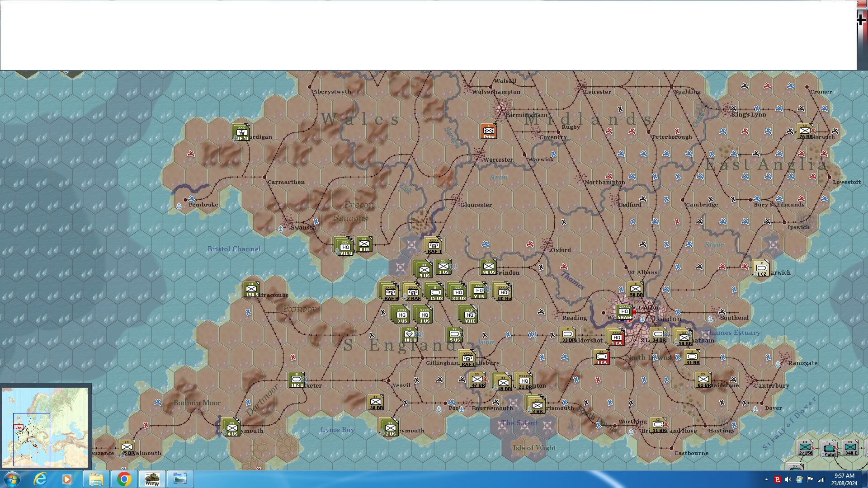Open the Windows Start menu
868x488 pixels.
[12, 479]
